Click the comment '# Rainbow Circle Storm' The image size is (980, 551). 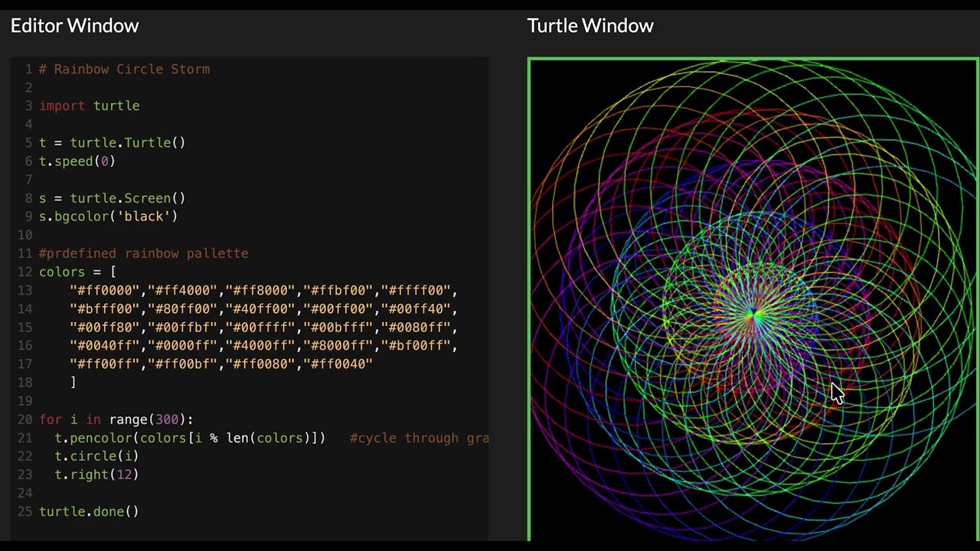coord(124,69)
